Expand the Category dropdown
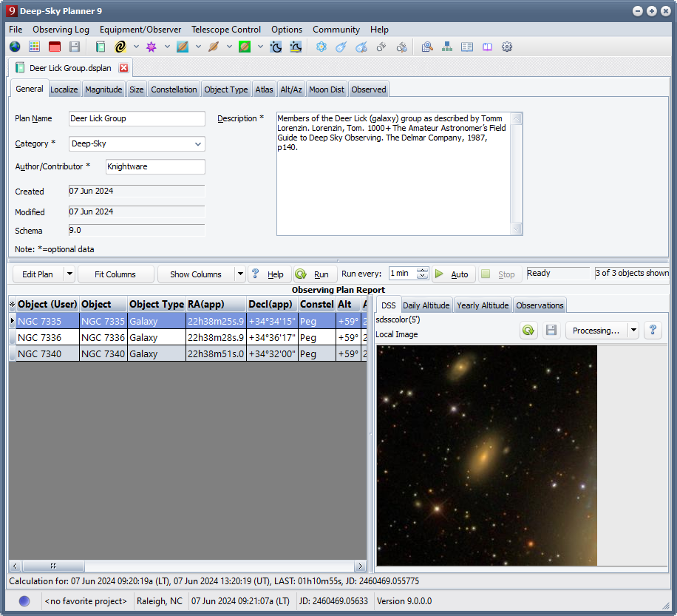 pyautogui.click(x=198, y=144)
